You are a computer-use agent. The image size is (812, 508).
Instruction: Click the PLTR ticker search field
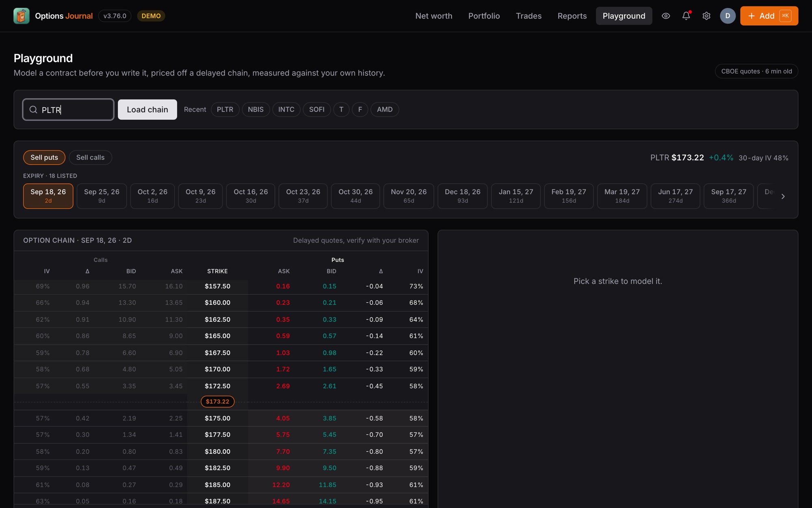pos(68,110)
